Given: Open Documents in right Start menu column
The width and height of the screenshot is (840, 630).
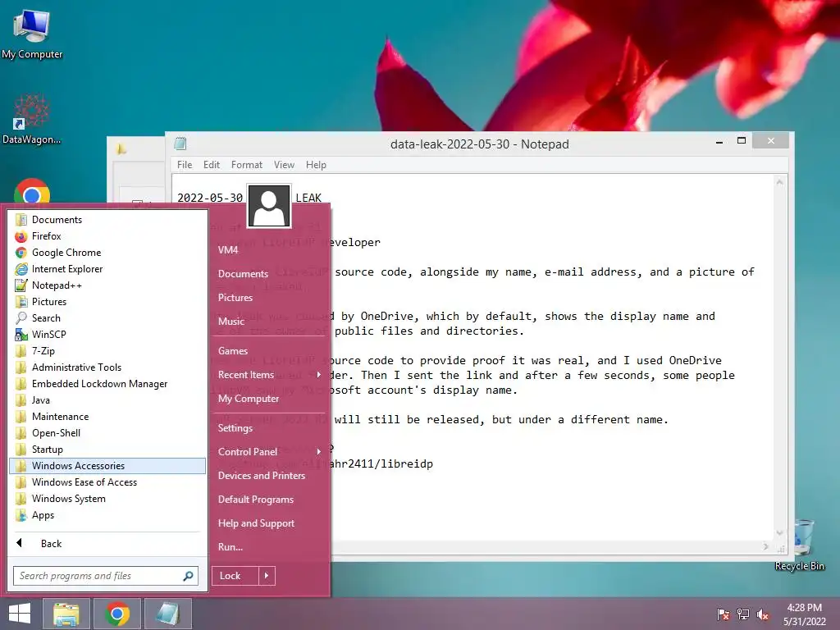Looking at the screenshot, I should click(269, 274).
